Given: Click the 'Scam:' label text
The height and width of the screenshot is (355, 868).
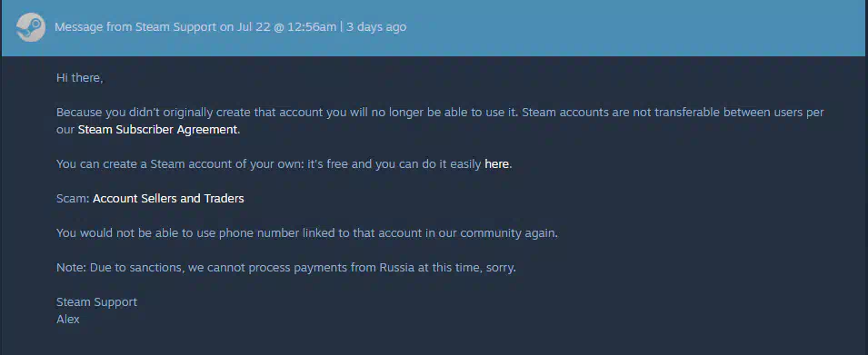Looking at the screenshot, I should [x=73, y=199].
